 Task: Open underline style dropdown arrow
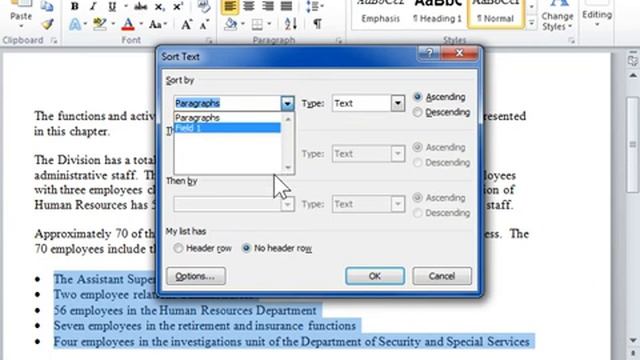click(x=126, y=7)
